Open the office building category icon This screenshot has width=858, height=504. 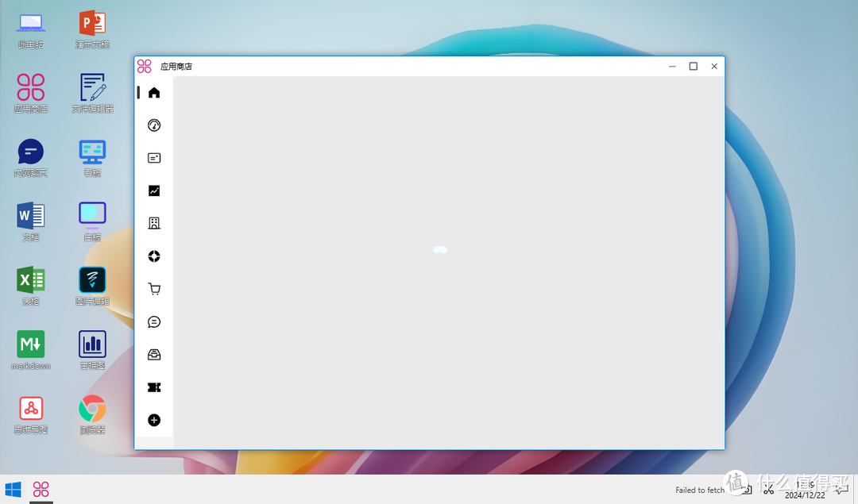click(x=154, y=224)
